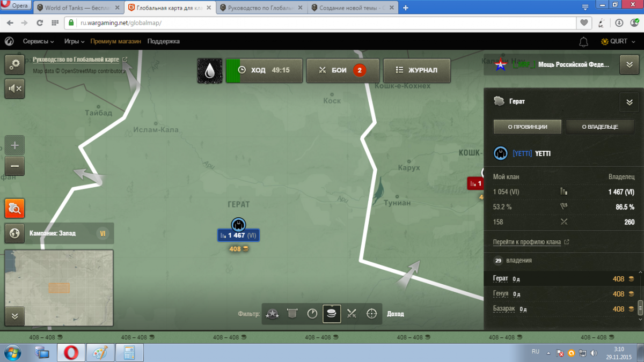The image size is (644, 362).
Task: Open the ХОД turn timer button
Action: [264, 70]
